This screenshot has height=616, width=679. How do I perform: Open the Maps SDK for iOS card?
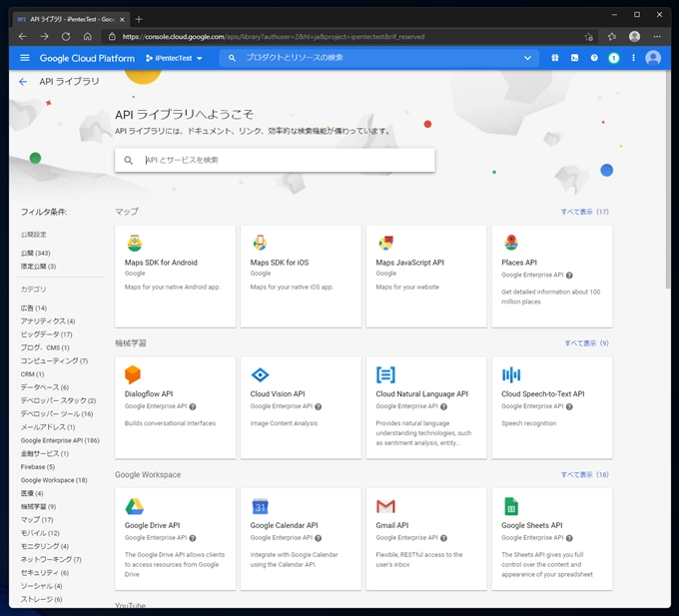tap(301, 277)
